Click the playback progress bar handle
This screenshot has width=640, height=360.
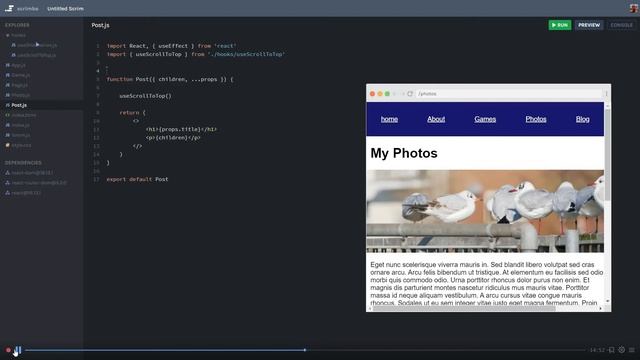[305, 350]
